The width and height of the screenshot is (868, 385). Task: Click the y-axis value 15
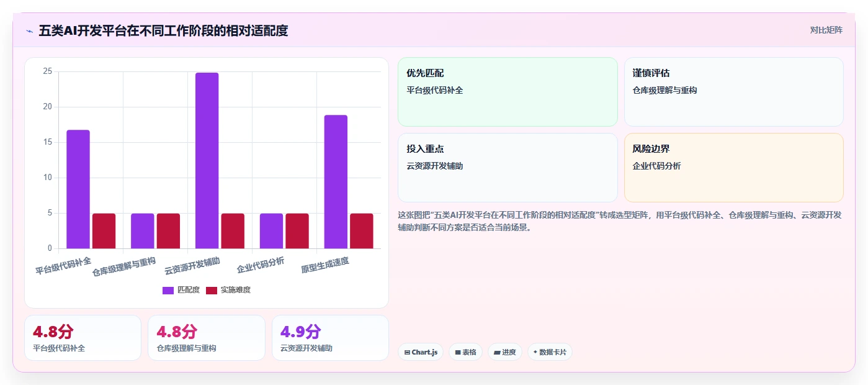click(48, 142)
